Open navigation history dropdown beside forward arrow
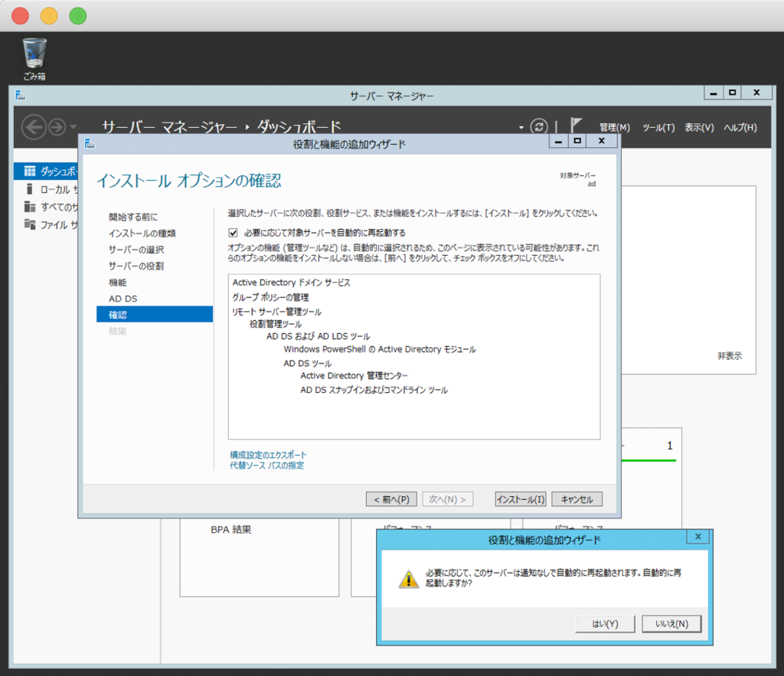The height and width of the screenshot is (676, 784). pyautogui.click(x=73, y=127)
